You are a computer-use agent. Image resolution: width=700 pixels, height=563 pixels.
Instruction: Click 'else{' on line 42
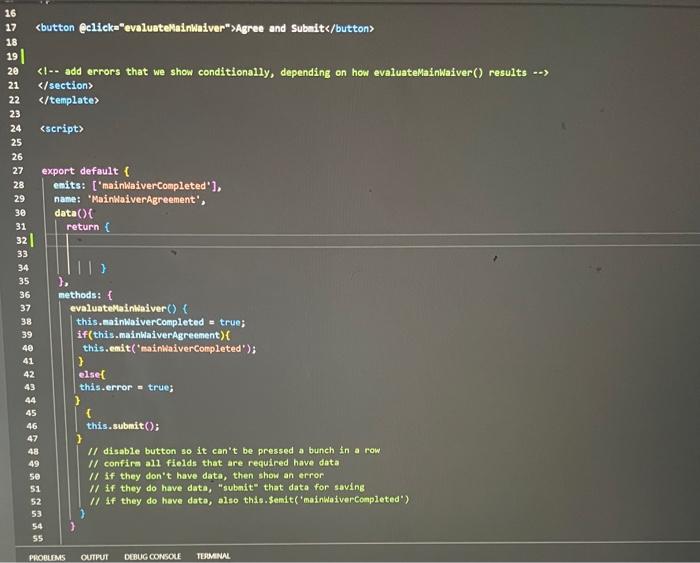[x=92, y=374]
